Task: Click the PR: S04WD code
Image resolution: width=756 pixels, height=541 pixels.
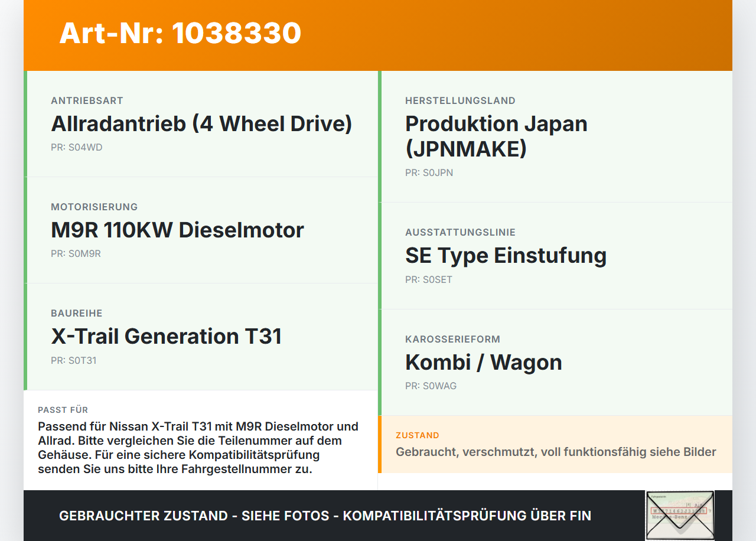Action: [77, 147]
